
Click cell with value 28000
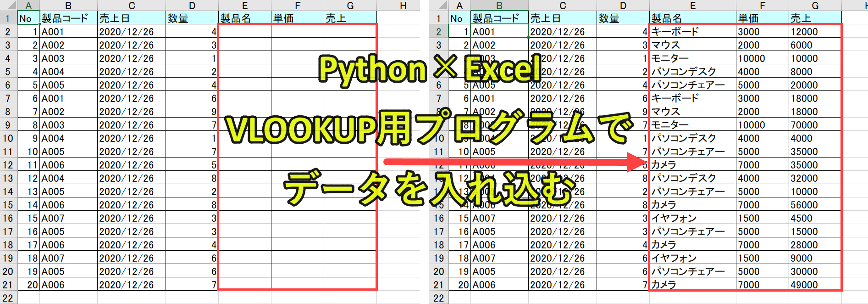click(815, 245)
